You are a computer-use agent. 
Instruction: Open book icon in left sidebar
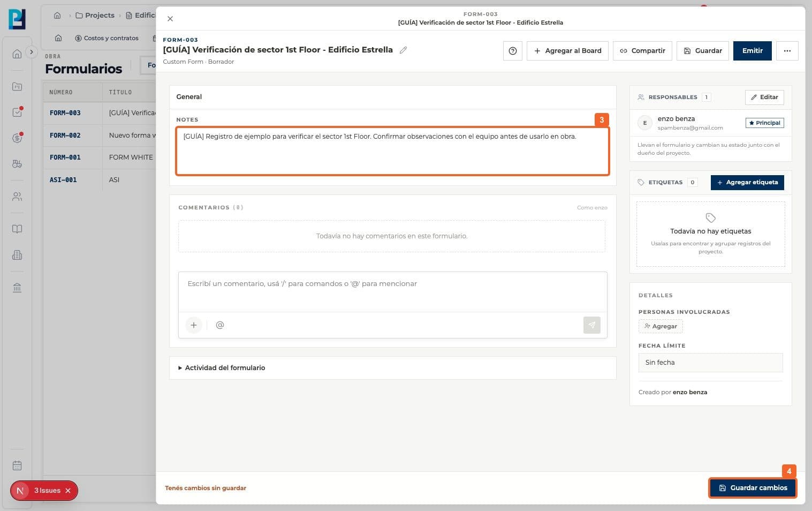(17, 229)
